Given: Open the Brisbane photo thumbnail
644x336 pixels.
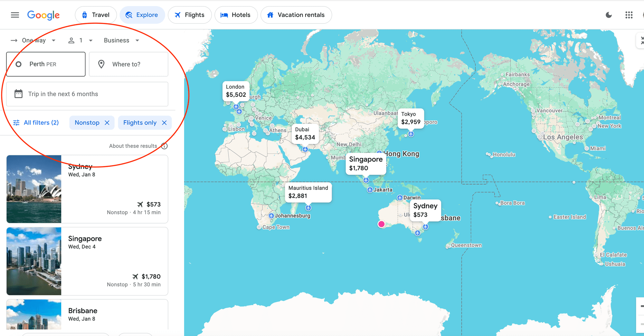Looking at the screenshot, I should click(x=34, y=314).
